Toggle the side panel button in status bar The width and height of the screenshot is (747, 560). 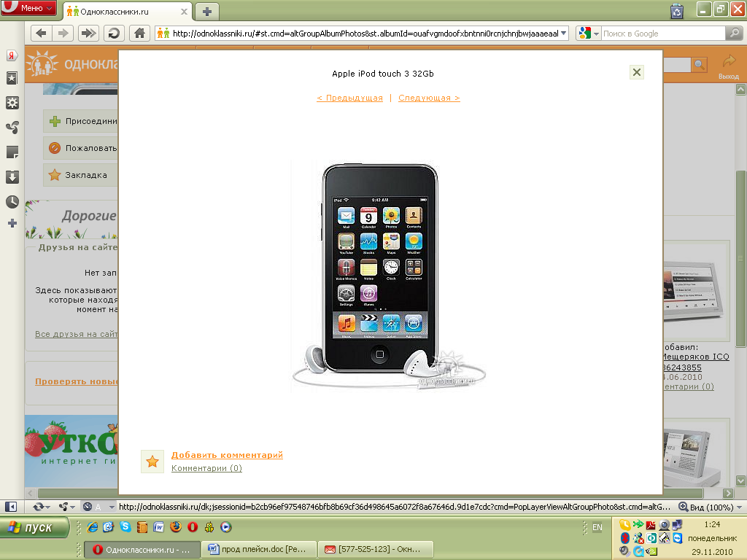[x=11, y=507]
